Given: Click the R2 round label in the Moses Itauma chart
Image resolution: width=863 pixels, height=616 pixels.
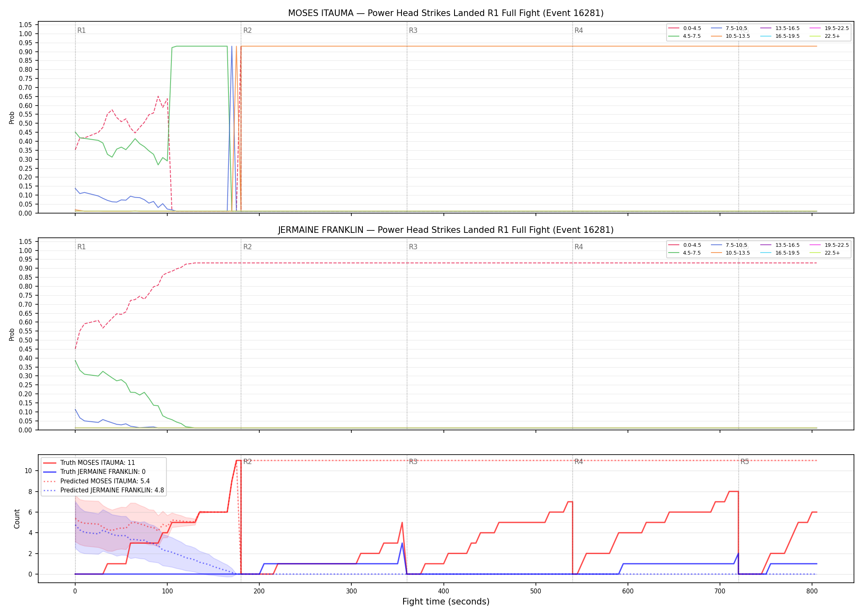Looking at the screenshot, I should (x=247, y=30).
